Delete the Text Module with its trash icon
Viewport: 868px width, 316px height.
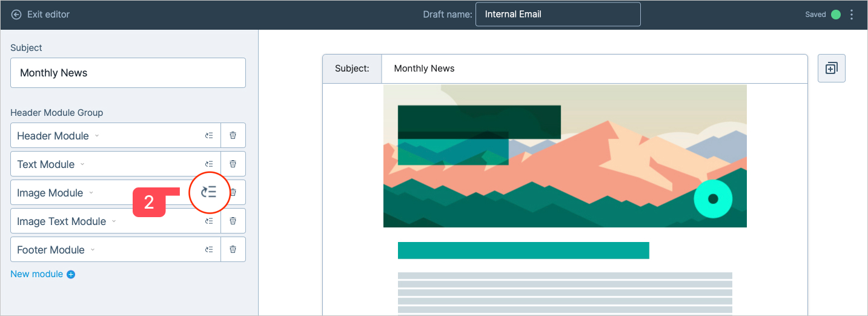(x=233, y=164)
